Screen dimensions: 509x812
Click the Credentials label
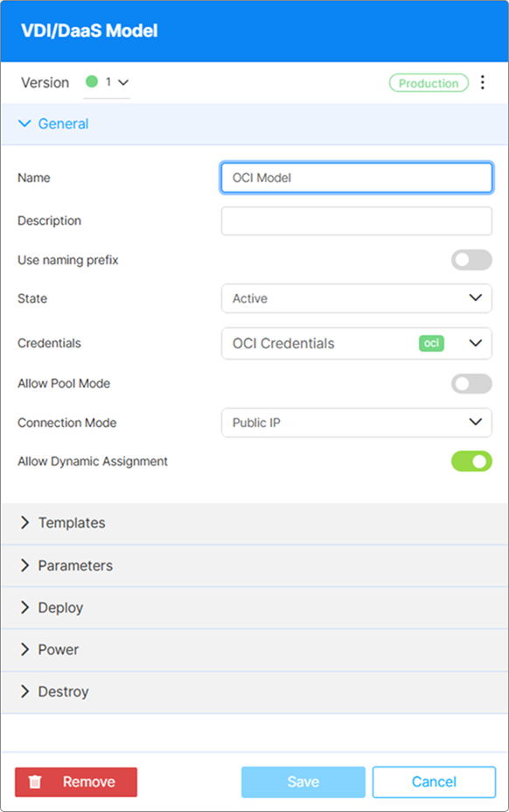click(x=49, y=343)
